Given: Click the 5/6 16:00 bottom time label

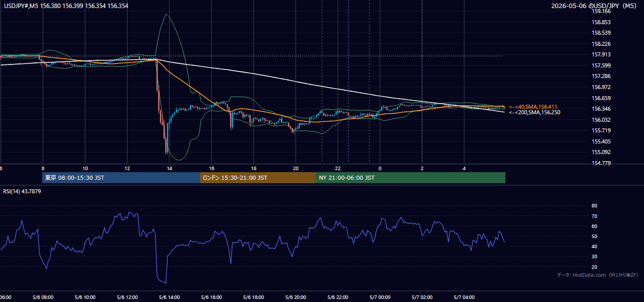Looking at the screenshot, I should coord(212,297).
